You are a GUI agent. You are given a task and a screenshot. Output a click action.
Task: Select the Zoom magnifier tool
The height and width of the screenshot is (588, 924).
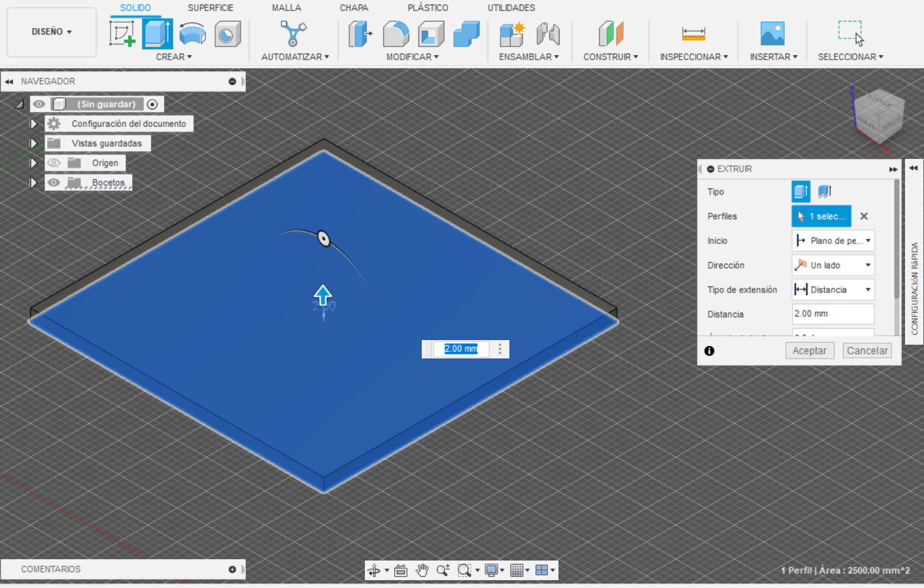[443, 570]
